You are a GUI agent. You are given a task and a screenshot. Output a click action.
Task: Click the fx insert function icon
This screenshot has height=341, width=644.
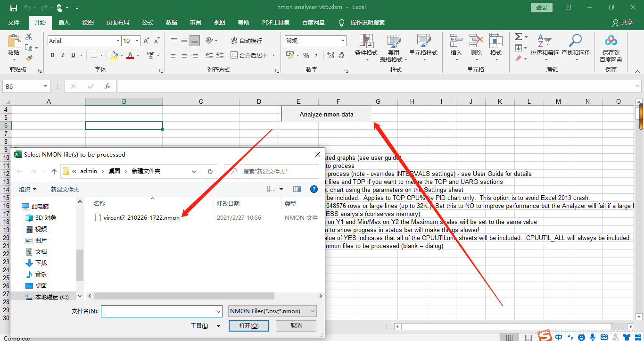click(x=107, y=86)
